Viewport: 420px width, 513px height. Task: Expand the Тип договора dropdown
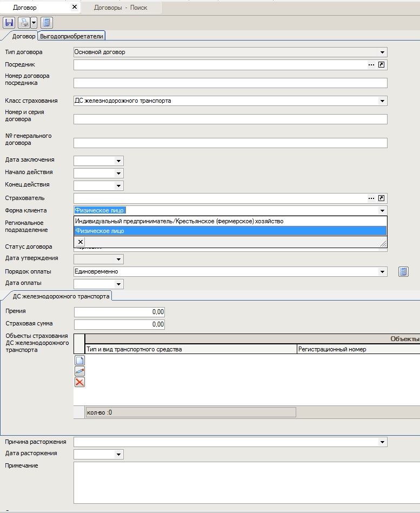pos(383,52)
